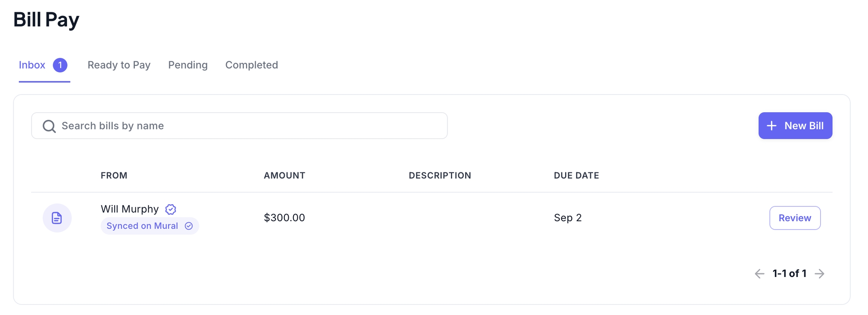
Task: Click the plus icon on New Bill
Action: 772,126
